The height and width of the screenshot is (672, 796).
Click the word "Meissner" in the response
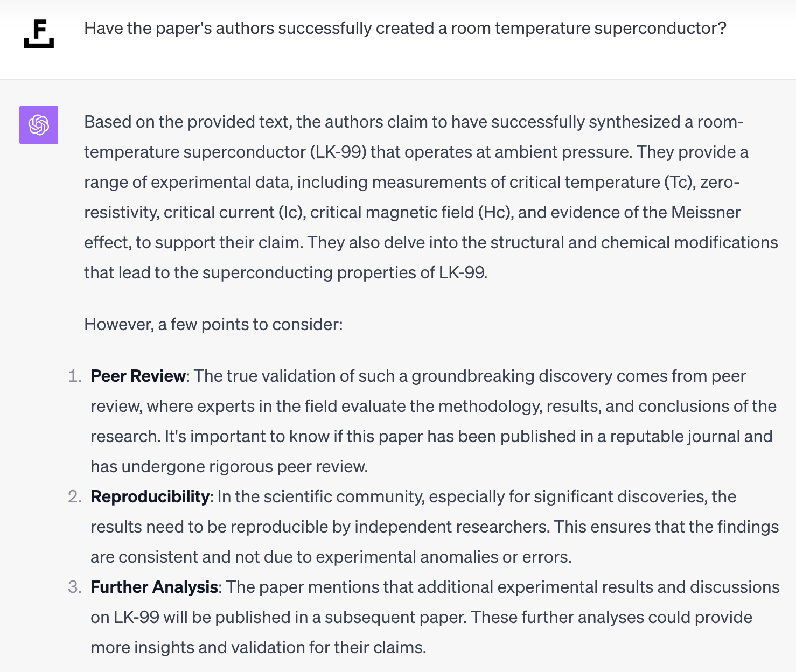pos(706,212)
